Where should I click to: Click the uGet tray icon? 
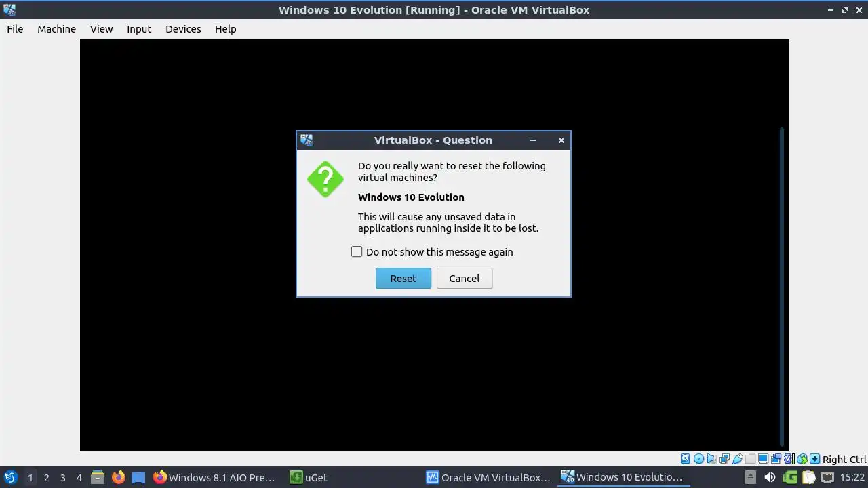click(x=790, y=477)
